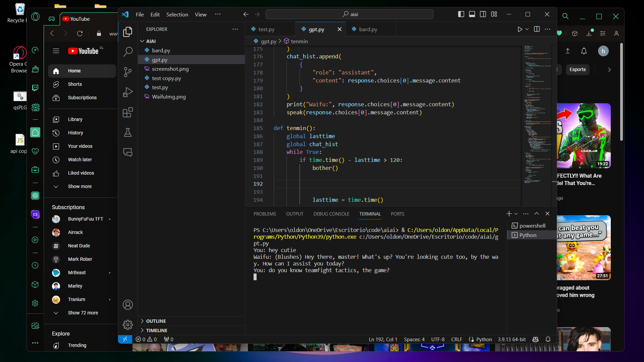Open the Source Control view

127,72
